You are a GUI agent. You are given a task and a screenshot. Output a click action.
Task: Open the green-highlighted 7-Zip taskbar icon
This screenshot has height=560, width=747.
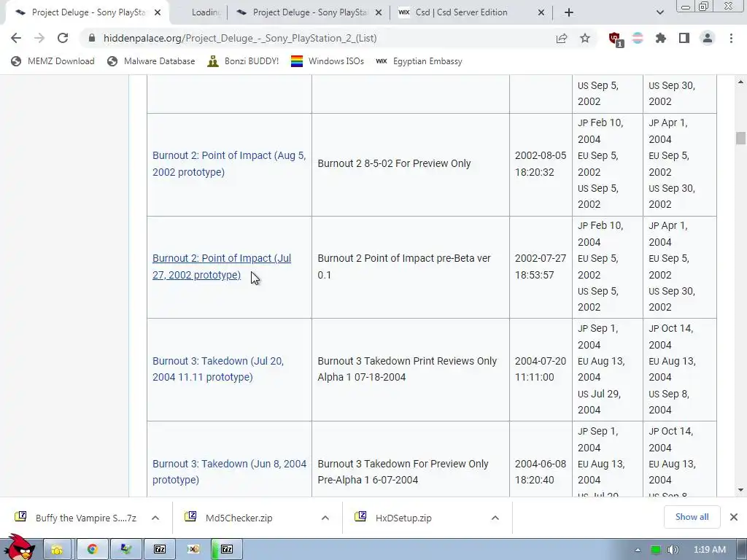pyautogui.click(x=227, y=550)
